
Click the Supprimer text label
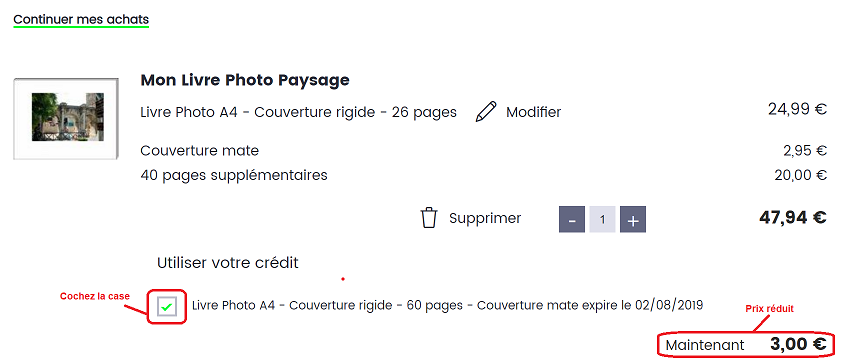(x=485, y=218)
